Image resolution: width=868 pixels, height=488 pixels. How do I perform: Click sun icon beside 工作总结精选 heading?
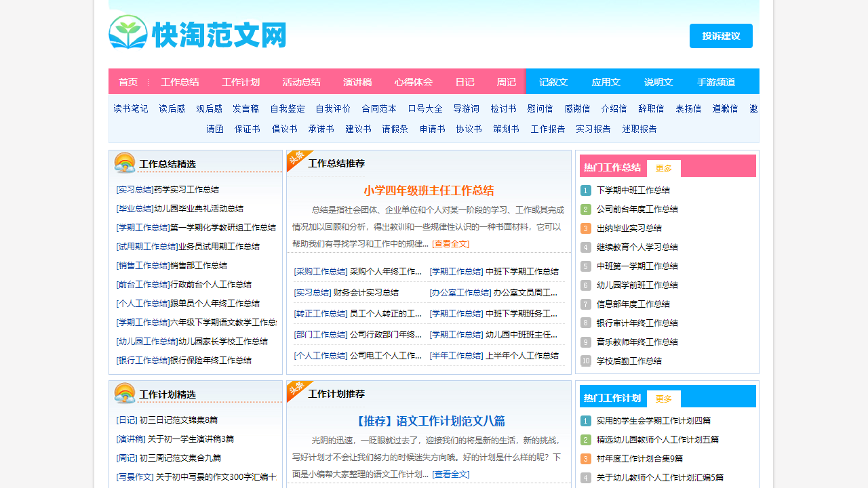(x=125, y=163)
